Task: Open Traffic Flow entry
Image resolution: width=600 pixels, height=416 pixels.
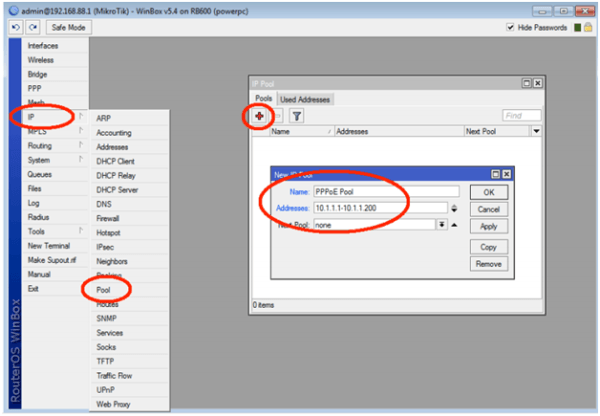Action: coord(130,375)
